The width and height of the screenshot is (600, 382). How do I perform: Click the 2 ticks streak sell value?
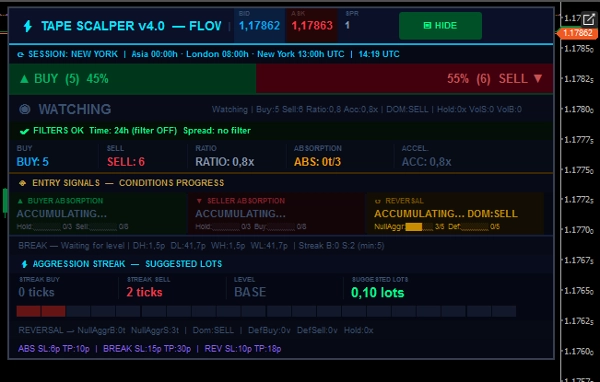point(144,292)
